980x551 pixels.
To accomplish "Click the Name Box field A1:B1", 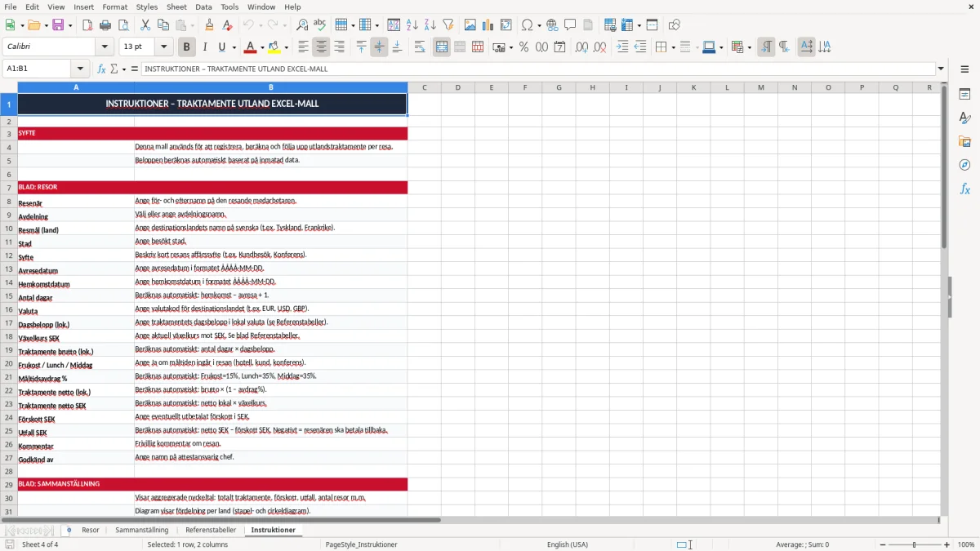I will tap(38, 69).
